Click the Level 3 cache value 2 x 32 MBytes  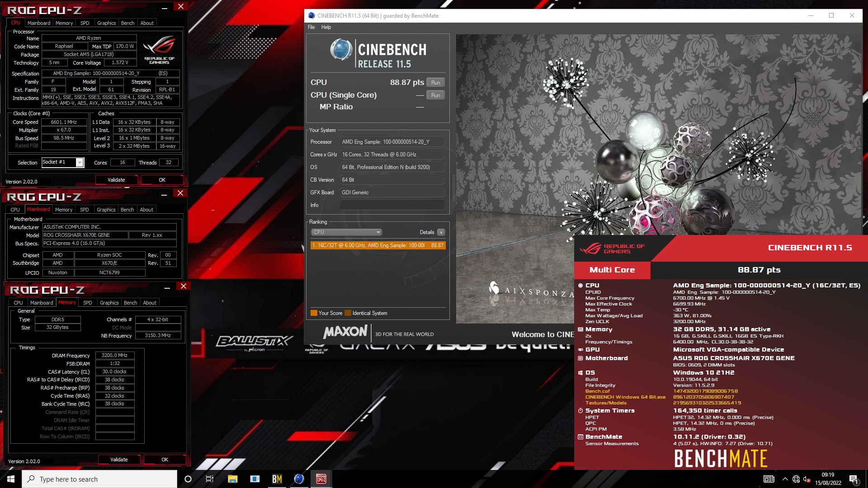134,146
